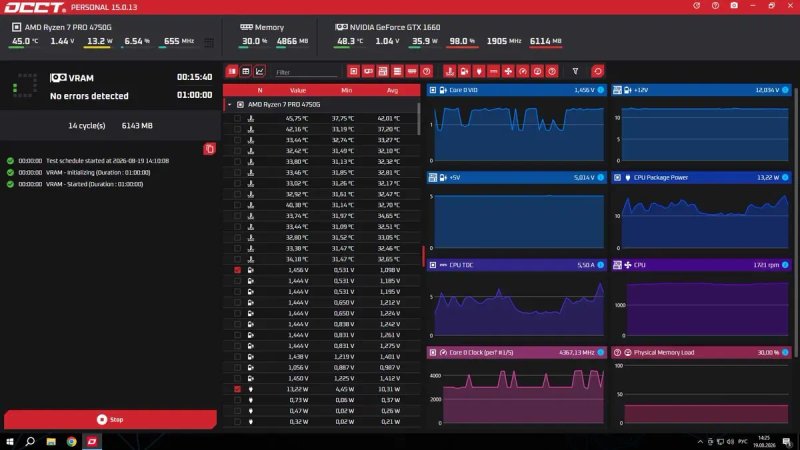
Task: Open the CPU monitoring settings grid icon
Action: click(x=209, y=42)
